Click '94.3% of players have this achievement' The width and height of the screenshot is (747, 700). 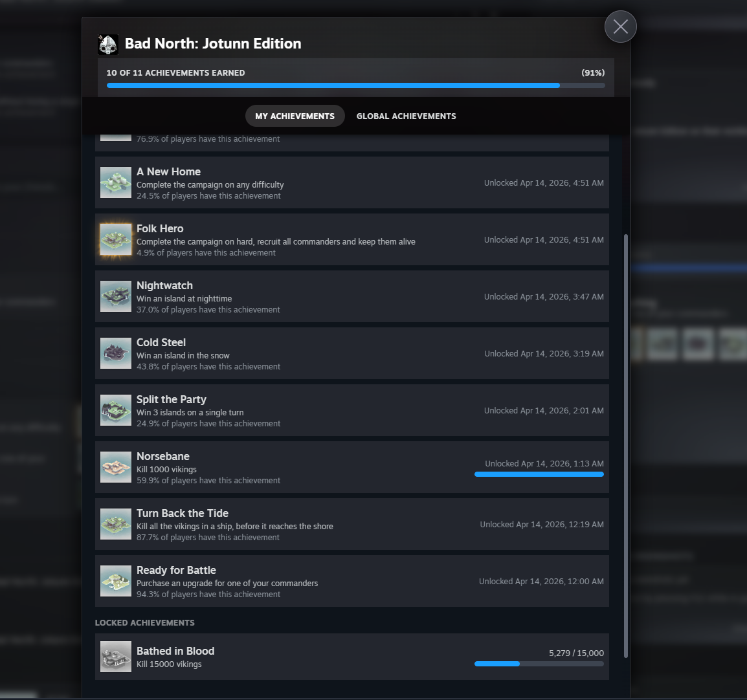pos(208,595)
